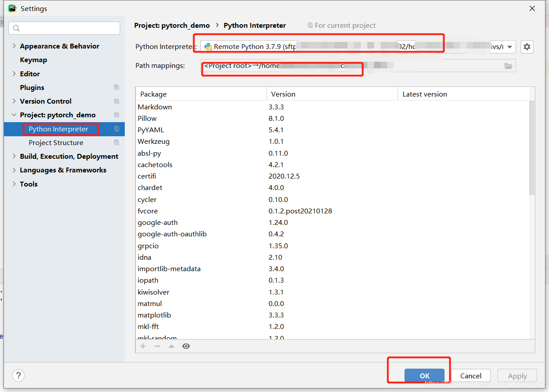Click the Path mappings field
The image size is (549, 392).
[x=358, y=66]
